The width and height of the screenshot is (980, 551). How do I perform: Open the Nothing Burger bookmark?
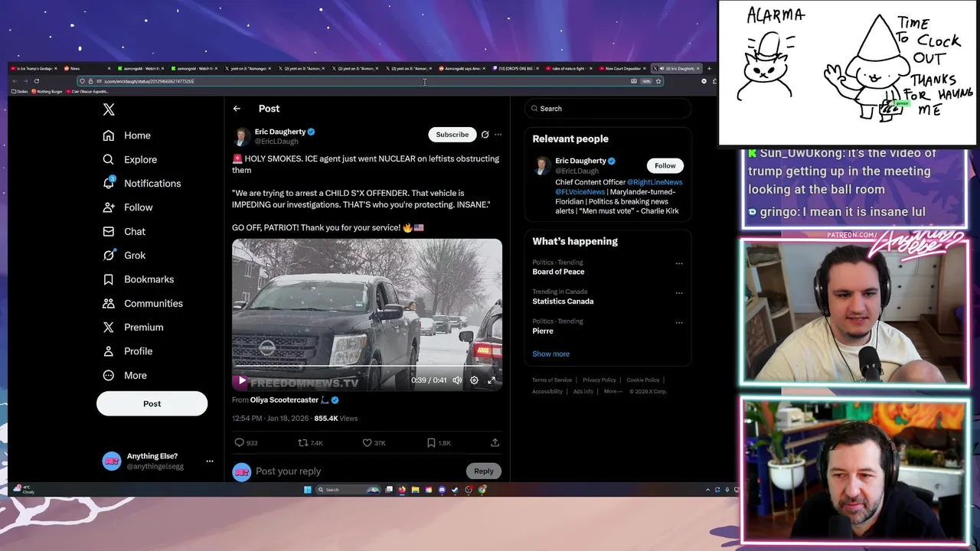tap(47, 91)
